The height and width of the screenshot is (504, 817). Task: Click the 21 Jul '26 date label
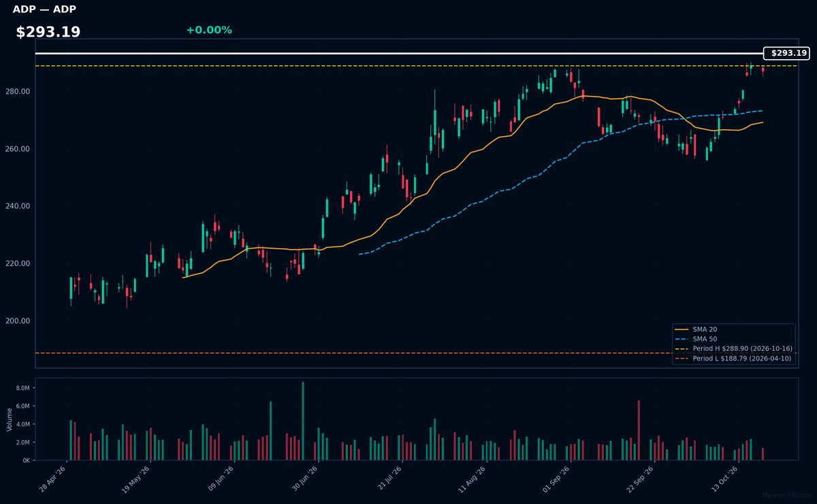388,479
